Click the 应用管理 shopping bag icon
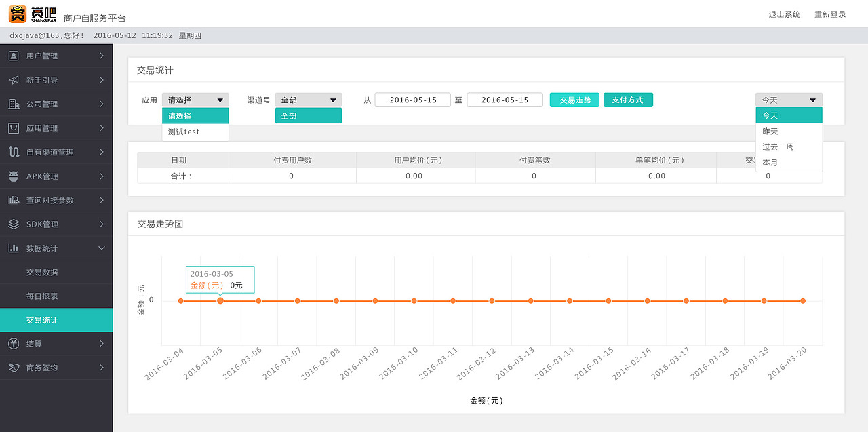The height and width of the screenshot is (432, 868). pos(14,128)
